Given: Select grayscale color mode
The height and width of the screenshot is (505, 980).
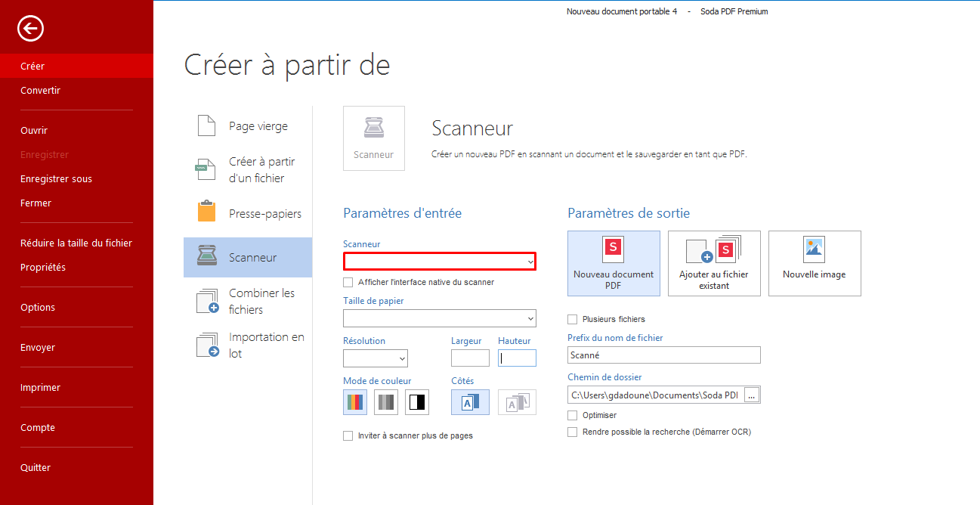Looking at the screenshot, I should (x=386, y=402).
